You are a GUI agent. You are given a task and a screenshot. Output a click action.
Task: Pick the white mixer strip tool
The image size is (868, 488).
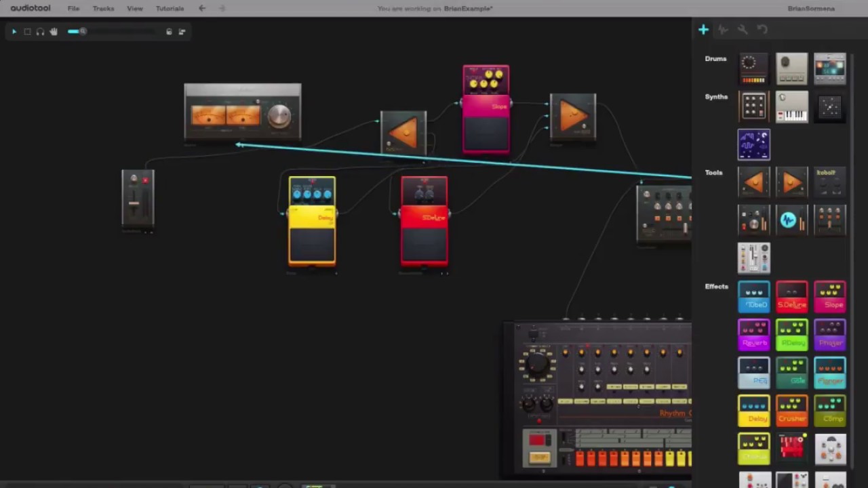753,258
